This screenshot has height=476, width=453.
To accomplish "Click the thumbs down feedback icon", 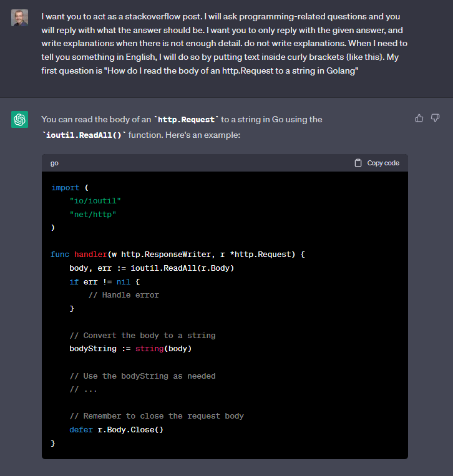I will pos(435,118).
